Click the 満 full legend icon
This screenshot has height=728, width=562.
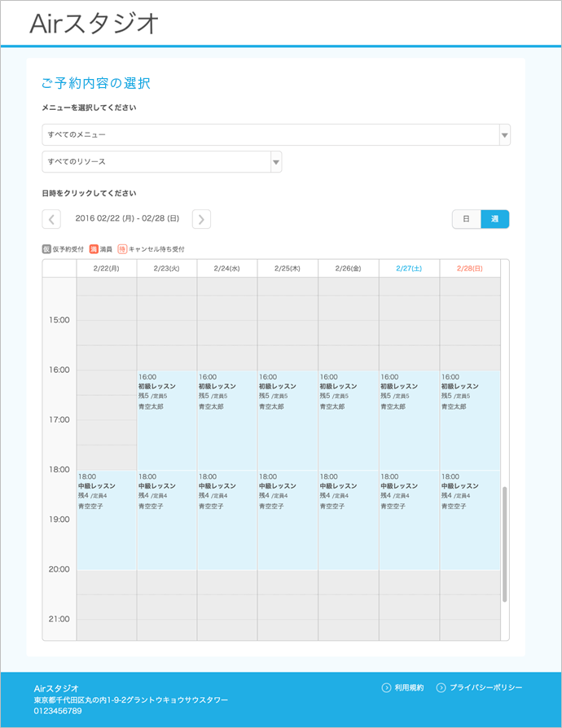point(94,249)
